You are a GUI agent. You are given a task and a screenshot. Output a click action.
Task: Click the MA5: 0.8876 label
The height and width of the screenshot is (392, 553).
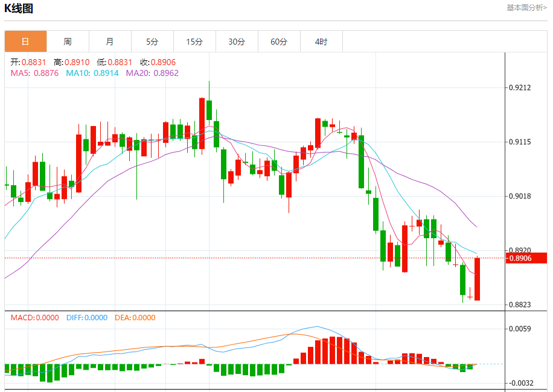coord(34,73)
